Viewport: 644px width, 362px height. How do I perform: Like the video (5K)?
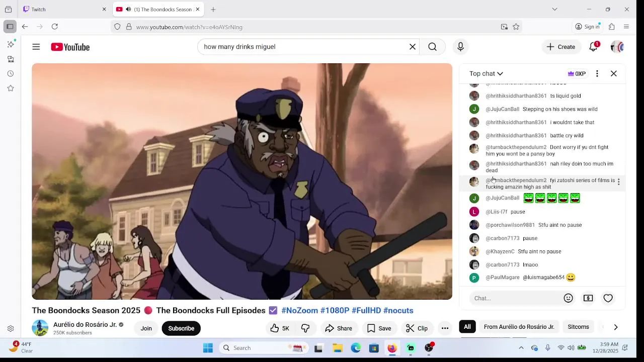[280, 328]
